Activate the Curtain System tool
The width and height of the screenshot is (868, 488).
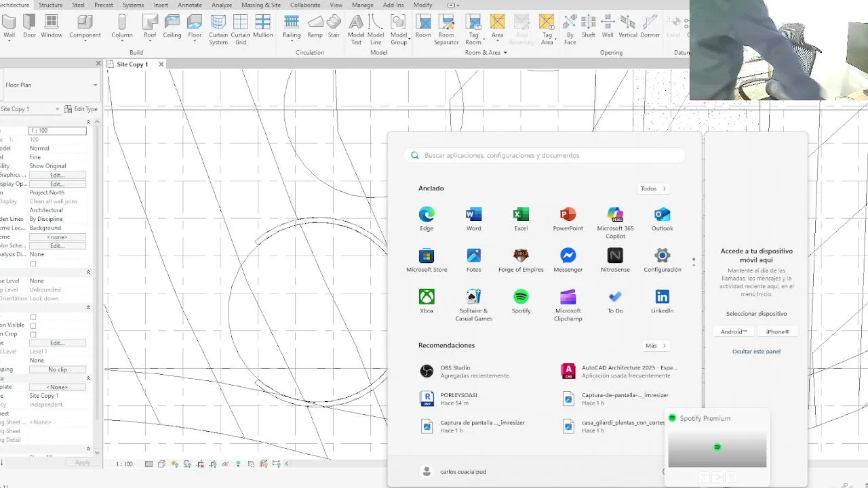click(x=218, y=30)
